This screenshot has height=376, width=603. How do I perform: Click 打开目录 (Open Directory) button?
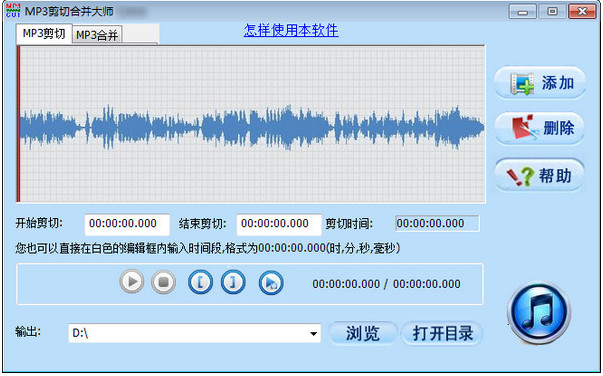443,333
